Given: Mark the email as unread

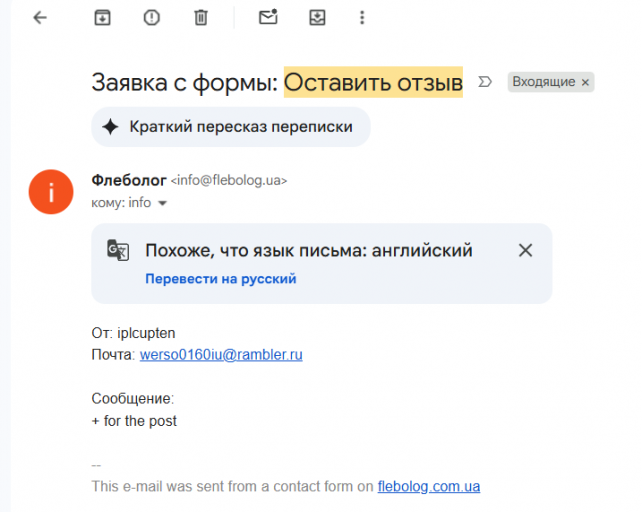Looking at the screenshot, I should pos(268,18).
